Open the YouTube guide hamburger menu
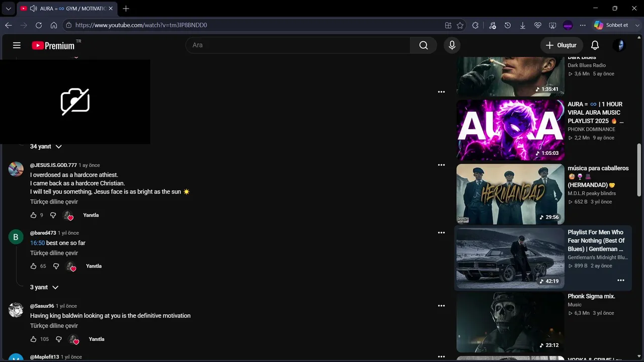 (x=17, y=45)
